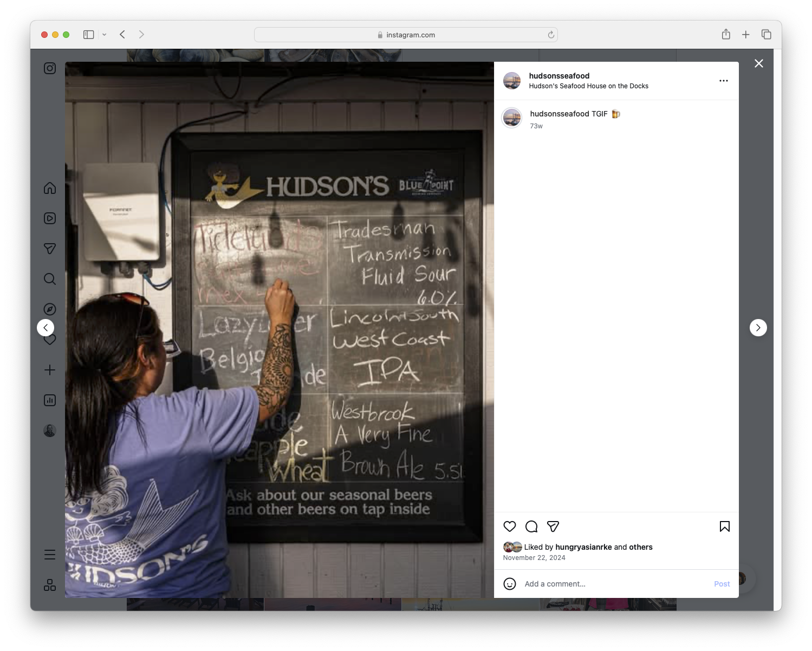Open the More menu via the hamburger icon

point(49,554)
